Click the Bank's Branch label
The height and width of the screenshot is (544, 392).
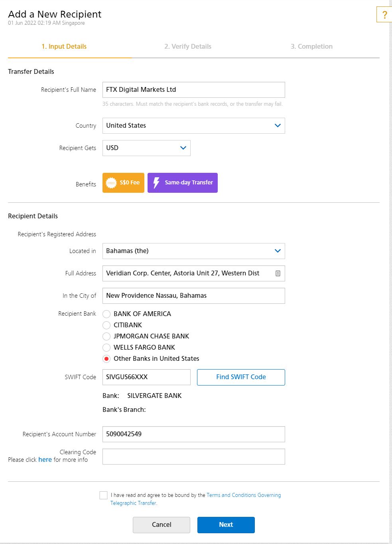pyautogui.click(x=124, y=409)
